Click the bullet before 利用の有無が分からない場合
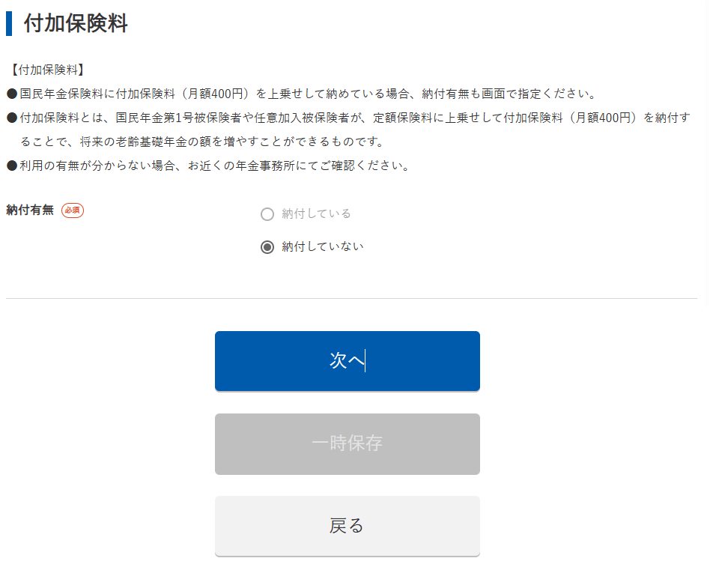Viewport: 710px width, 588px height. (12, 166)
